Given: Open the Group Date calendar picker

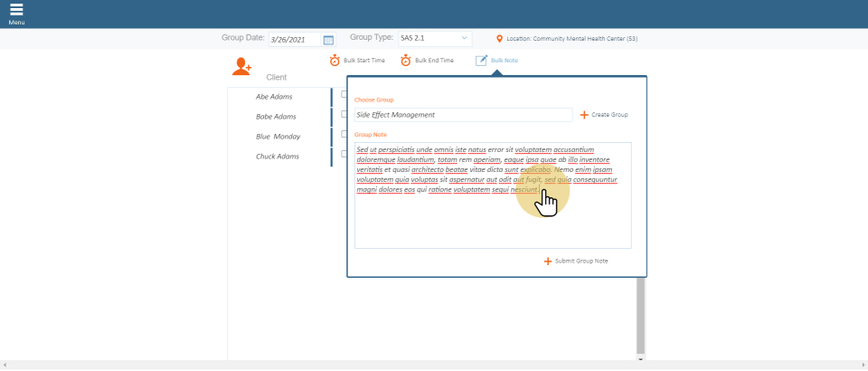Looking at the screenshot, I should pos(328,40).
